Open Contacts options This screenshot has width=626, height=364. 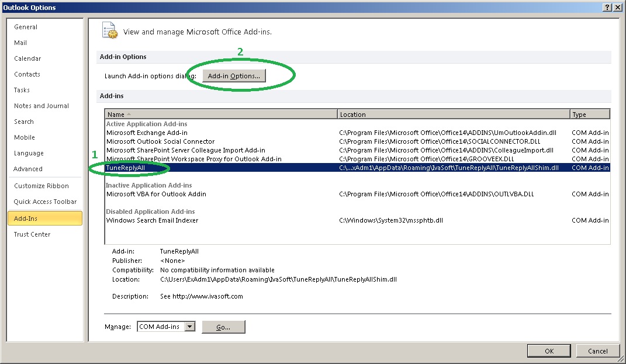point(27,74)
